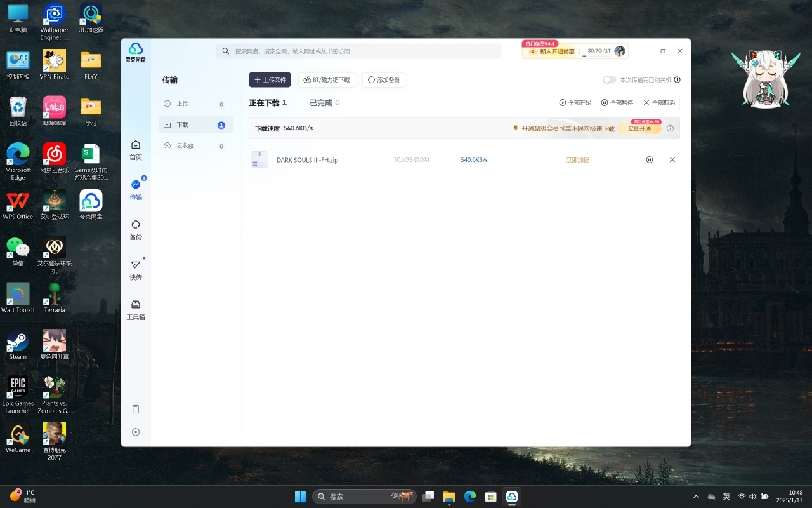Open WeGame desktop shortcut
Image resolution: width=812 pixels, height=508 pixels.
click(18, 438)
